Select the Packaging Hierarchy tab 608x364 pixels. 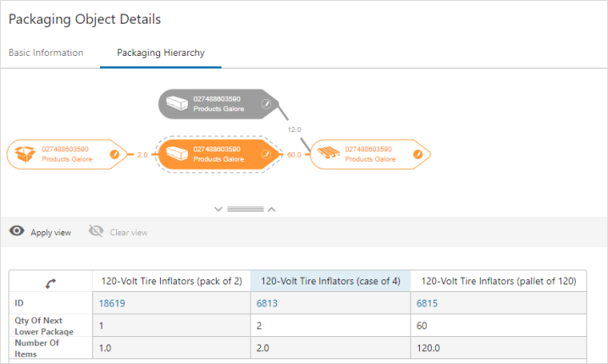click(x=160, y=52)
